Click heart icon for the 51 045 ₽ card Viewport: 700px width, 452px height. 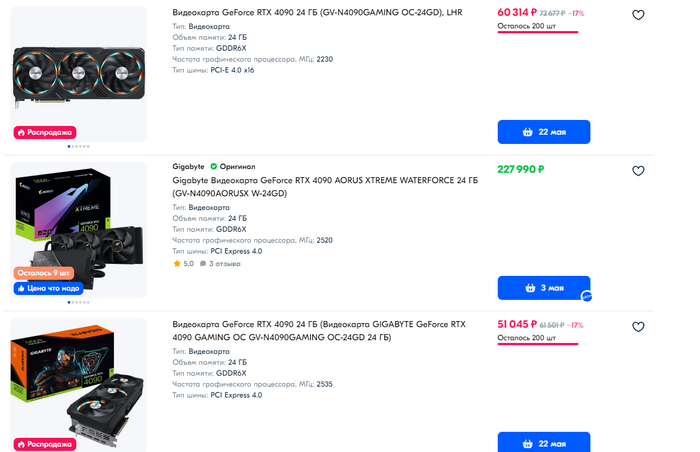638,327
